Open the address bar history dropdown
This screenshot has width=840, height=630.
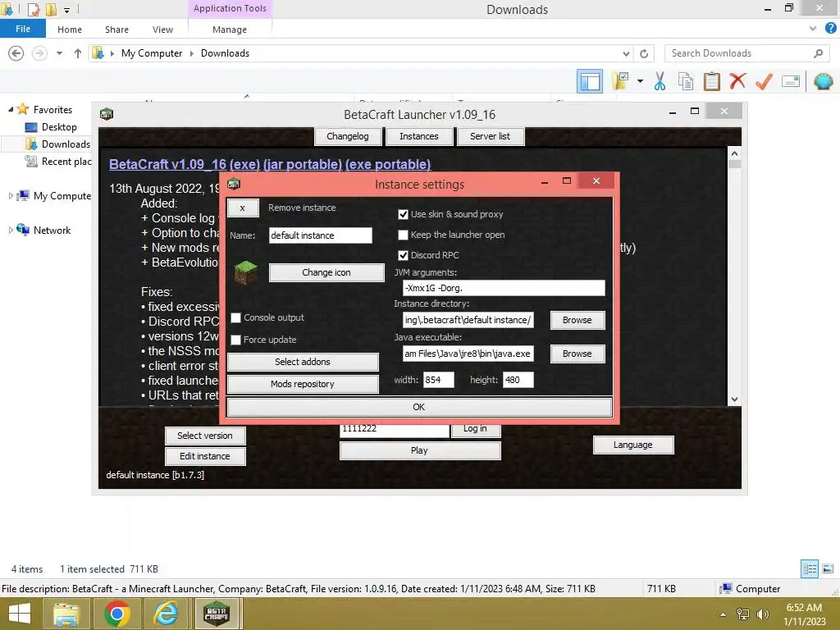click(x=626, y=53)
